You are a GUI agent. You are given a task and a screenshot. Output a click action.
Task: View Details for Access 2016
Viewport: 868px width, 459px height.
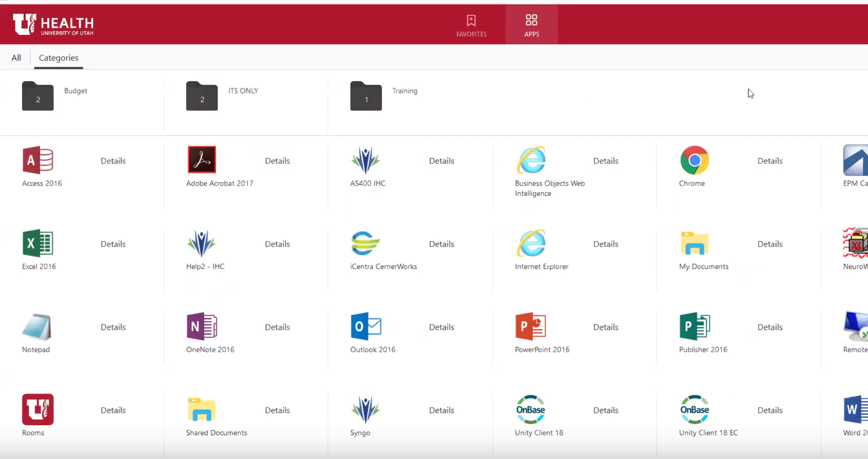113,161
